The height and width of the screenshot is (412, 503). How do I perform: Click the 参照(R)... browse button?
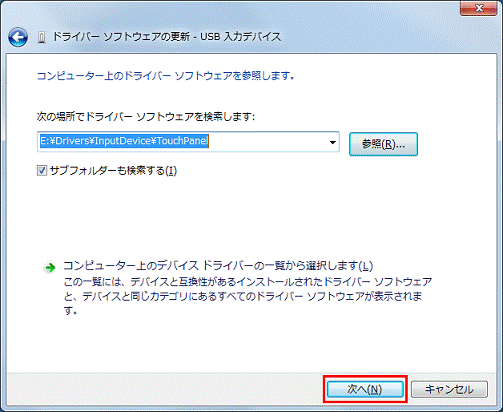(x=383, y=144)
